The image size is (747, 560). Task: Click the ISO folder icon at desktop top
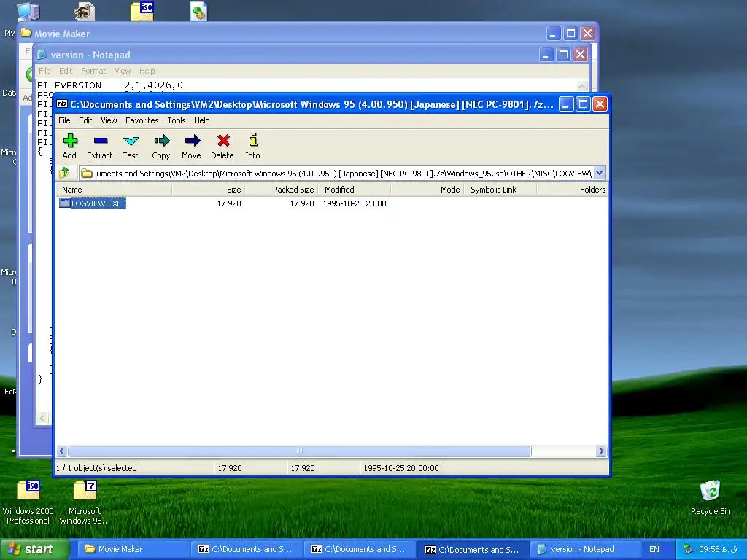pos(142,11)
